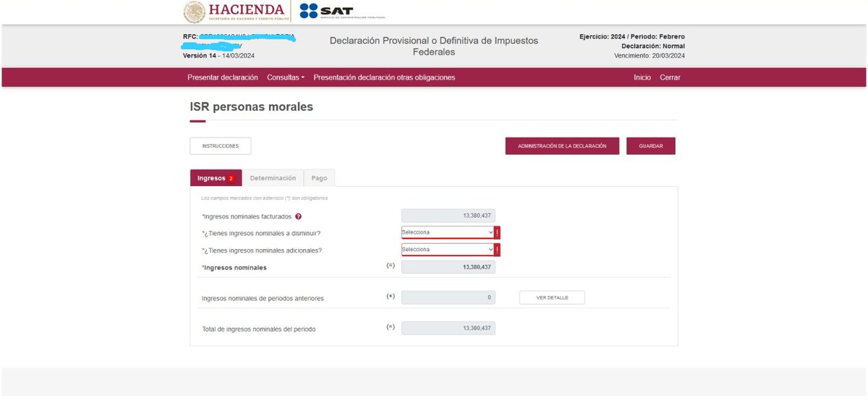Open the Instrucciones button
This screenshot has width=868, height=401.
(x=220, y=146)
